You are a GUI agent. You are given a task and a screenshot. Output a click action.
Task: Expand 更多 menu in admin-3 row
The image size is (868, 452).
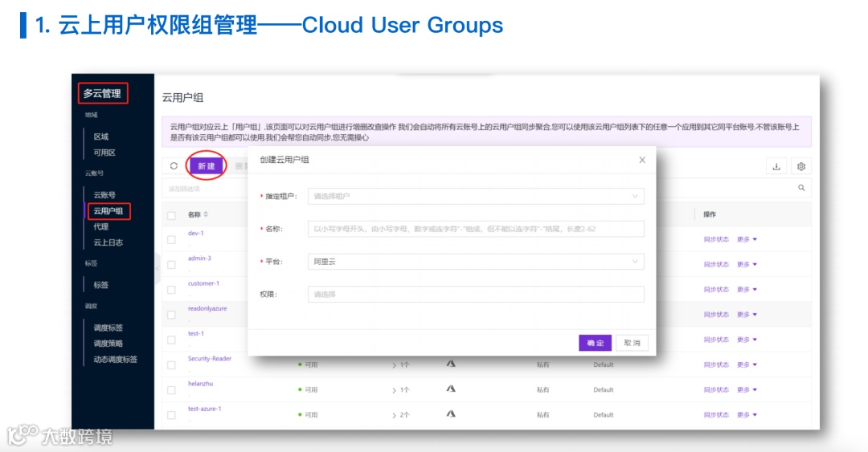coord(747,264)
